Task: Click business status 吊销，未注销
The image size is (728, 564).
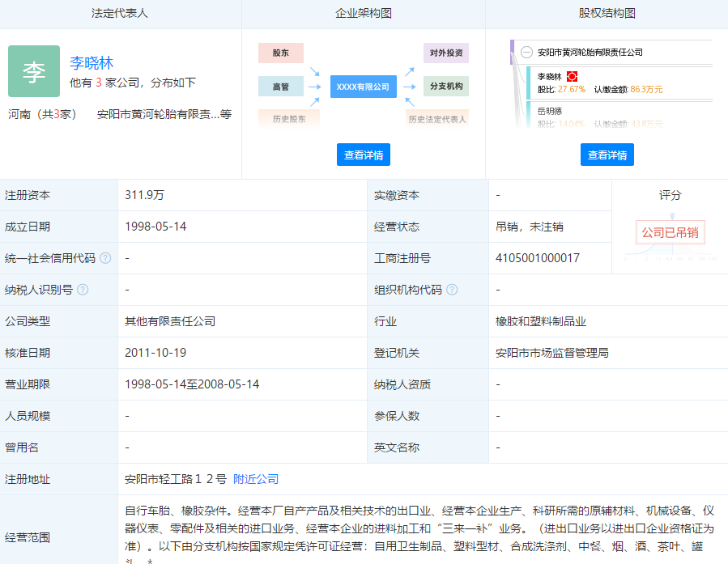Action: (530, 227)
